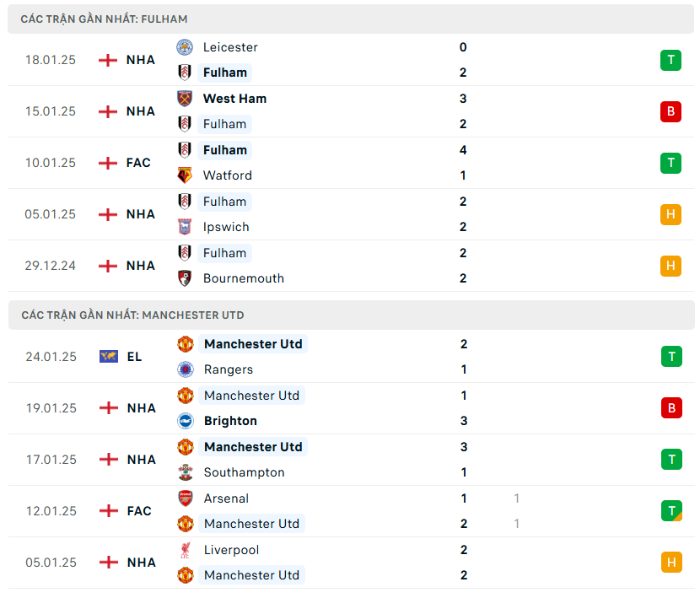Image resolution: width=700 pixels, height=598 pixels.
Task: Click the Europa League flag icon
Action: [x=108, y=357]
